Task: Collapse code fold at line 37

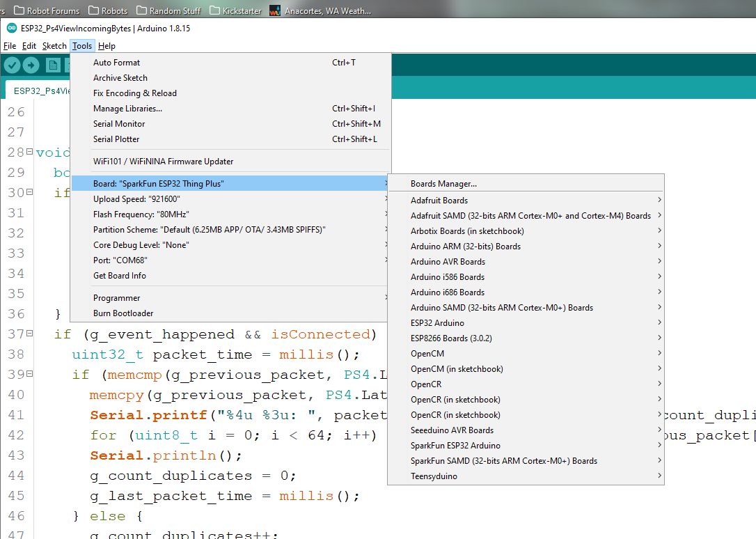Action: pos(29,333)
